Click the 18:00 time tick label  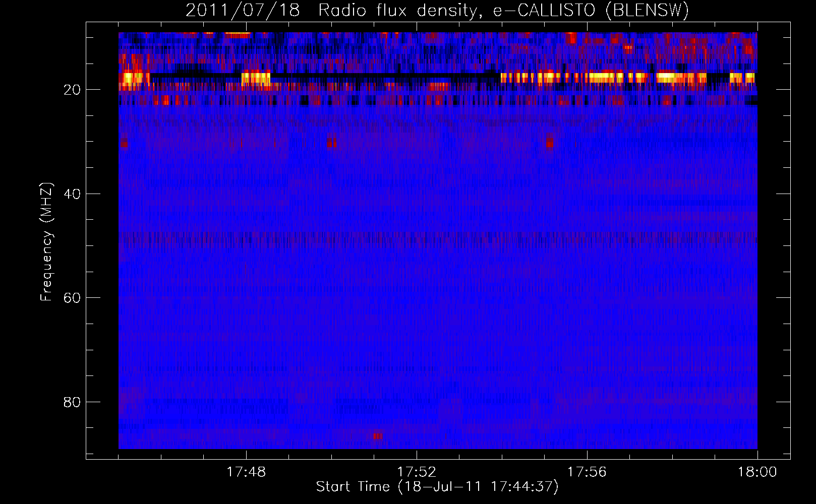click(757, 472)
